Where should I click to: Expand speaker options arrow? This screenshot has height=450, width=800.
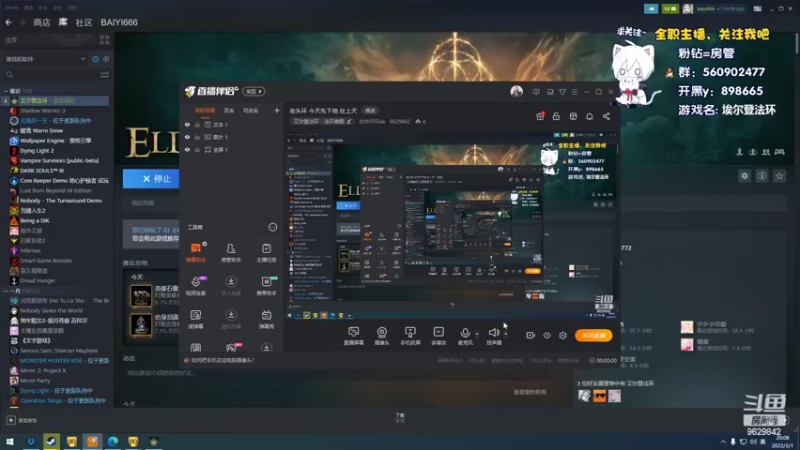click(x=506, y=334)
